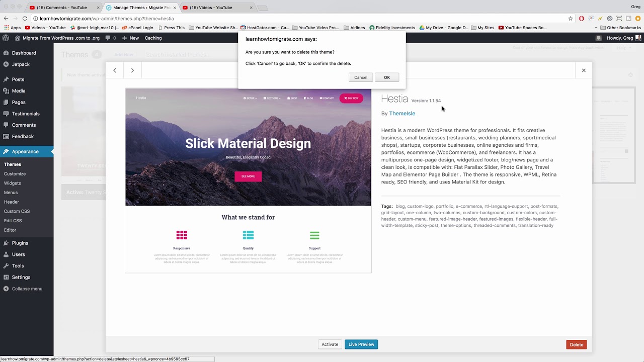Open the My Sites bookmarks folder
This screenshot has width=644, height=362.
482,28
